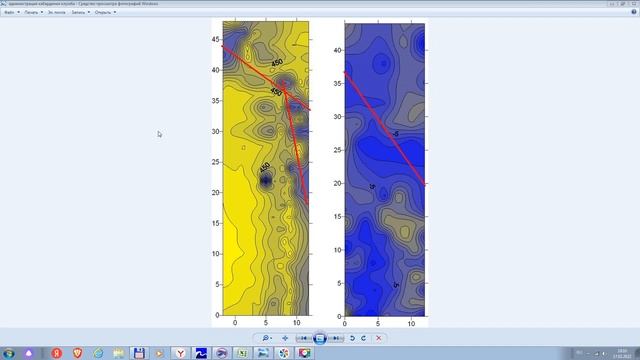Open the blue wave application taskbar icon
The width and height of the screenshot is (640, 360).
201,353
